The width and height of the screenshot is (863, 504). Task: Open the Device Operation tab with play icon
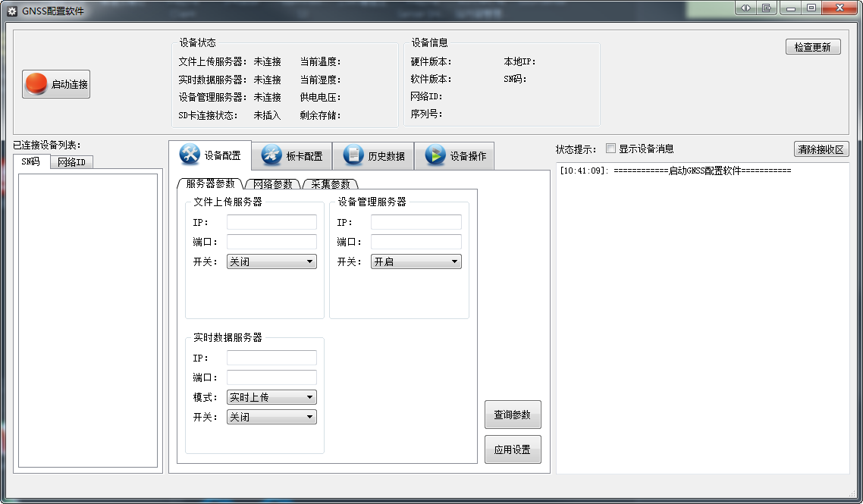455,156
